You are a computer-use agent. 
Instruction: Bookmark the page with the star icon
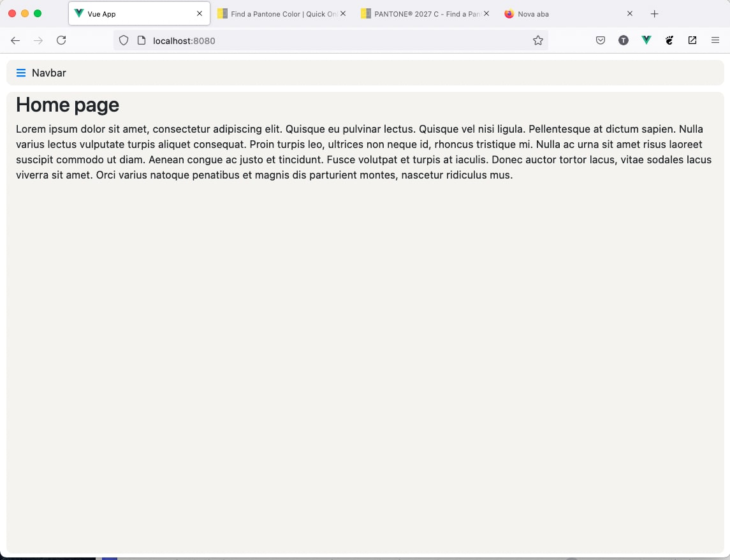tap(537, 40)
